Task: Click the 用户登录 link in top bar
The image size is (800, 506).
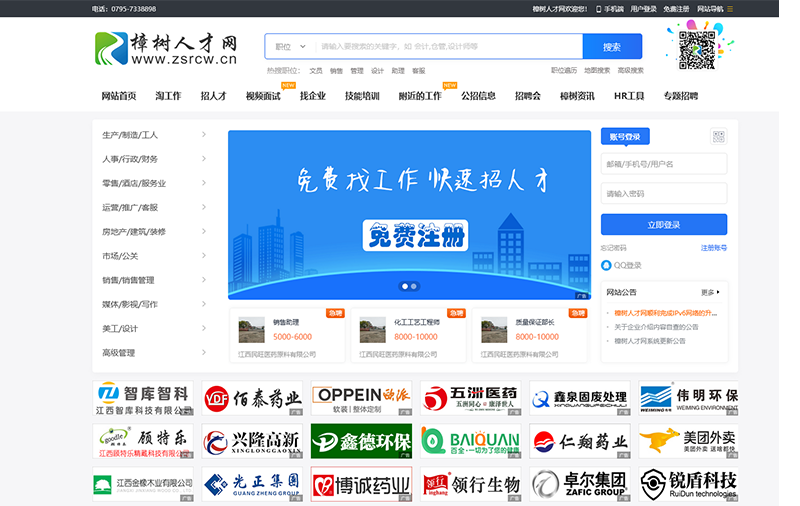Action: [x=643, y=9]
